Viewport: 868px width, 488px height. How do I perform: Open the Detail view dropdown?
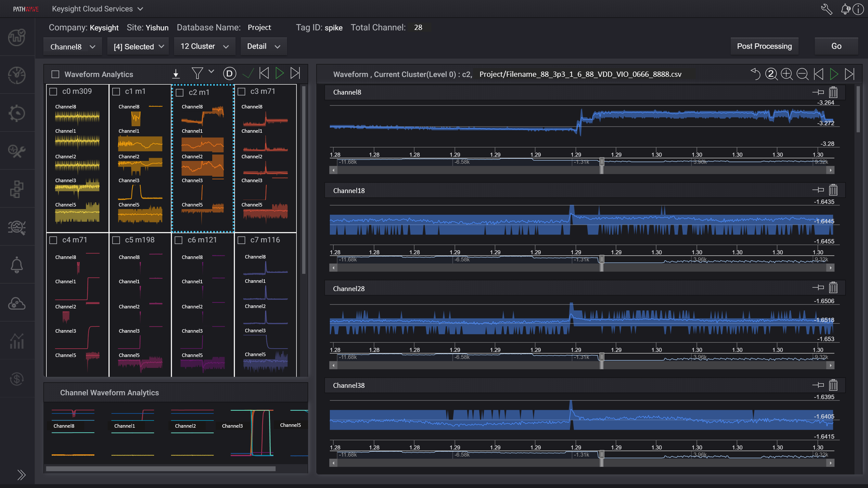pyautogui.click(x=263, y=46)
